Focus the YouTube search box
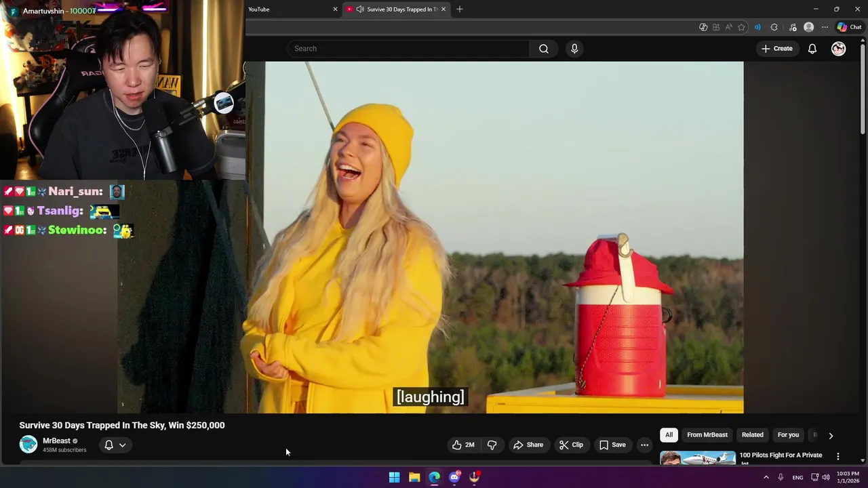868x488 pixels. [x=408, y=49]
